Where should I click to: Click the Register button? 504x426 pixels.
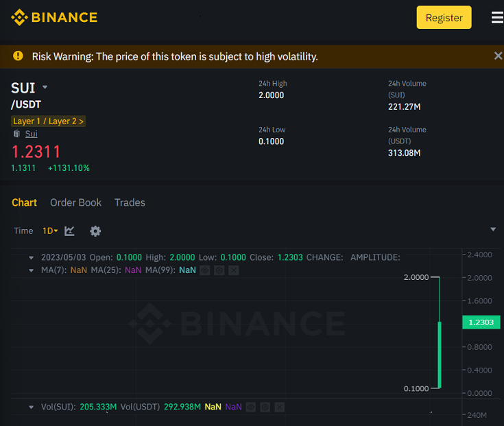(x=444, y=18)
